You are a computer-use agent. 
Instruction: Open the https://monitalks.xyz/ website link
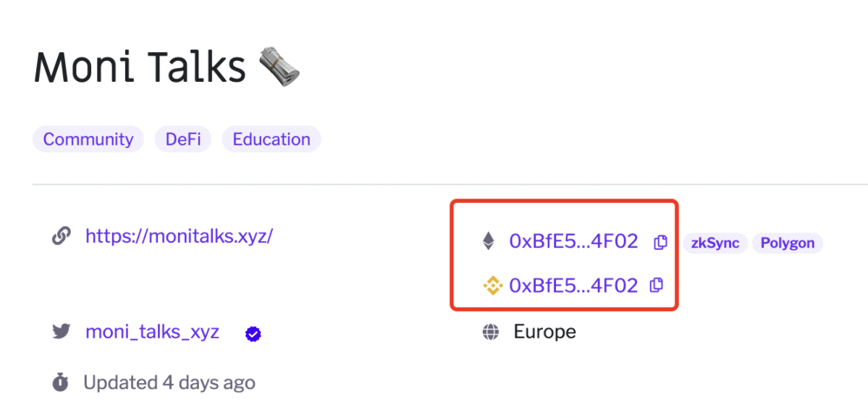coord(180,237)
